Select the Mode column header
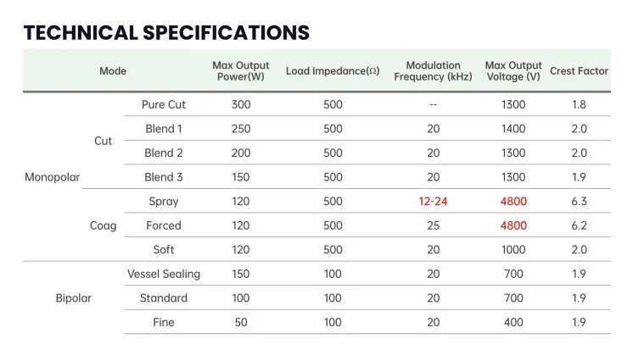This screenshot has height=350, width=644. pyautogui.click(x=113, y=71)
